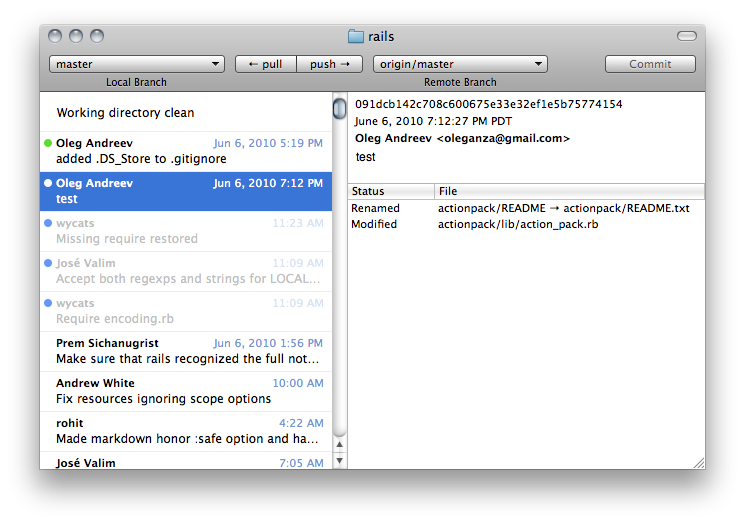This screenshot has width=745, height=524.
Task: Click 'test' commit message in detail pane
Action: 365,157
